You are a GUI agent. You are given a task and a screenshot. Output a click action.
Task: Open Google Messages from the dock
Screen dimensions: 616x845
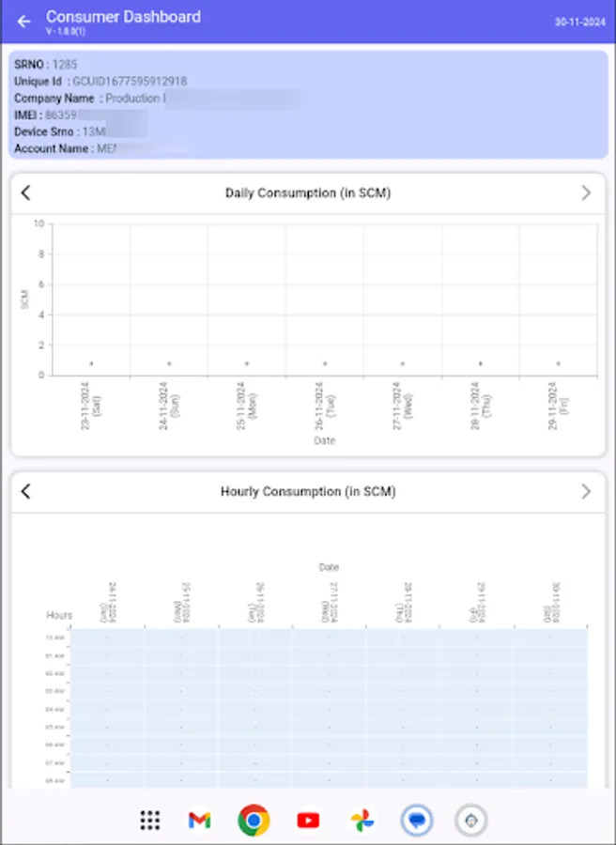click(416, 820)
